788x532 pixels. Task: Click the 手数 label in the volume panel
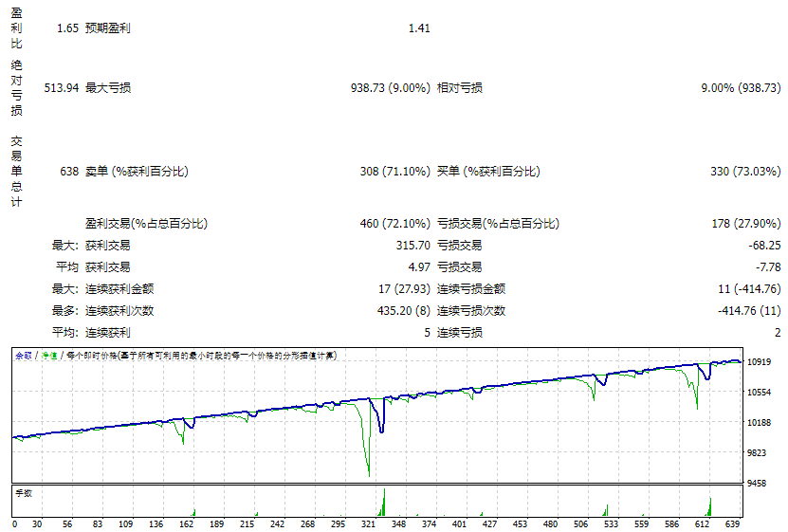tap(23, 493)
